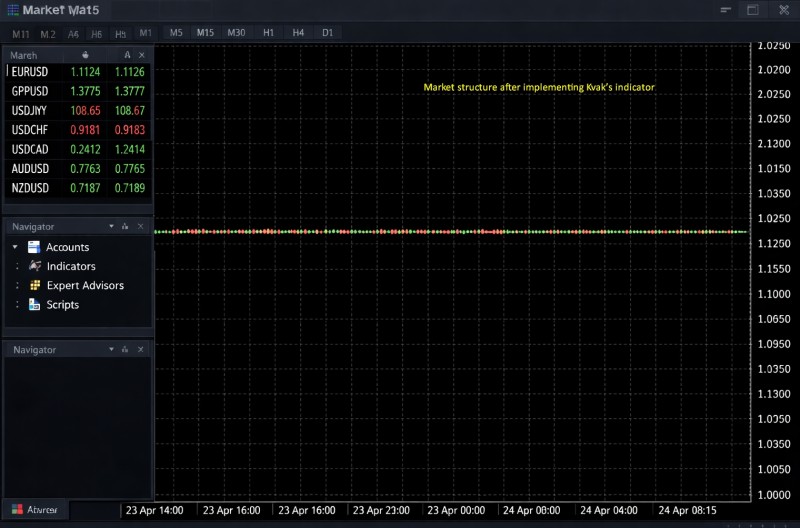The image size is (800, 528).
Task: Select the AUDUSD symbol row
Action: point(79,169)
